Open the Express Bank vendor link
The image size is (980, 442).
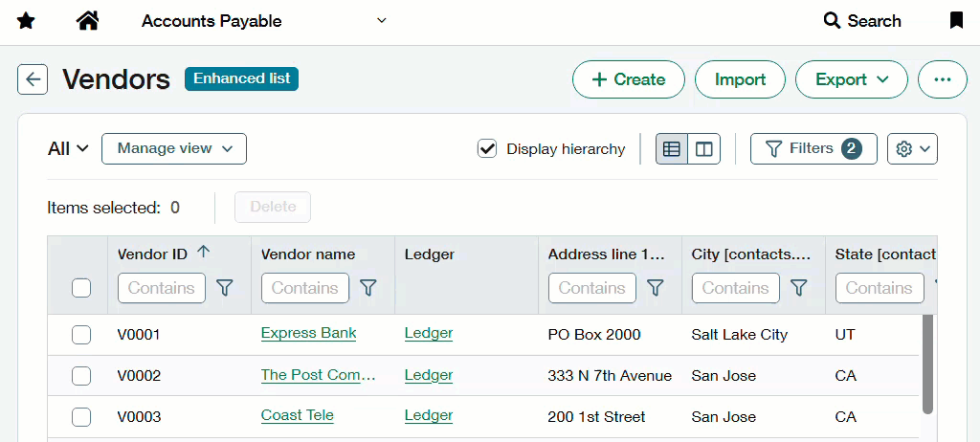tap(308, 333)
